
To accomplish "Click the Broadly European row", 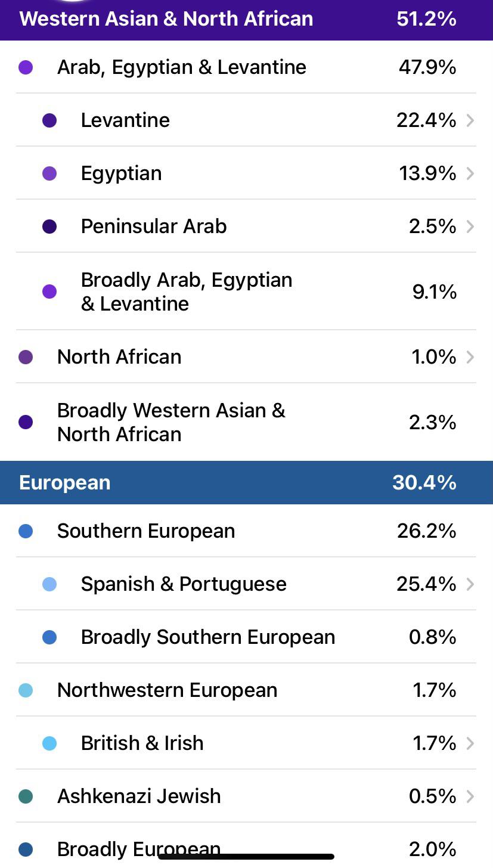I will click(x=246, y=848).
